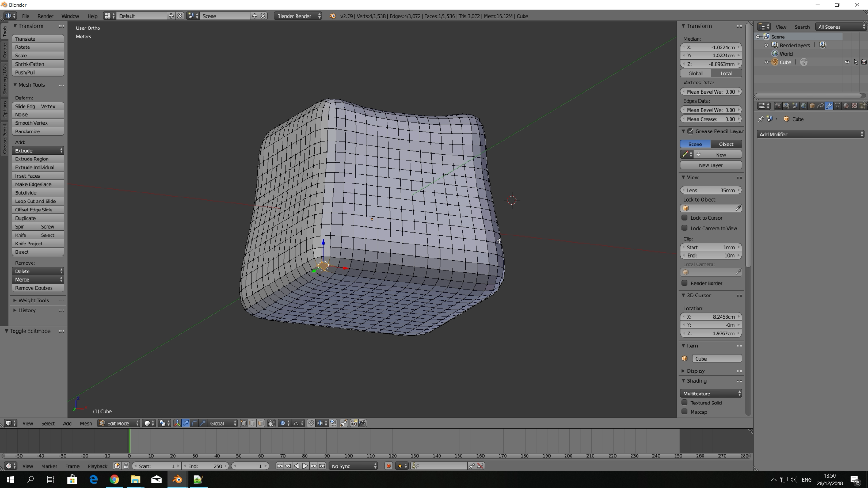Open the File menu

[26, 16]
